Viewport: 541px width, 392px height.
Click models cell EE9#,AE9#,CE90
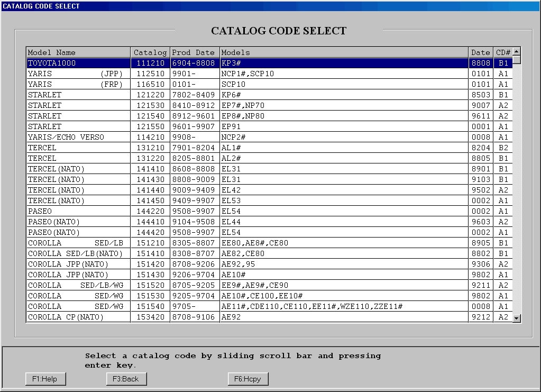click(x=344, y=285)
